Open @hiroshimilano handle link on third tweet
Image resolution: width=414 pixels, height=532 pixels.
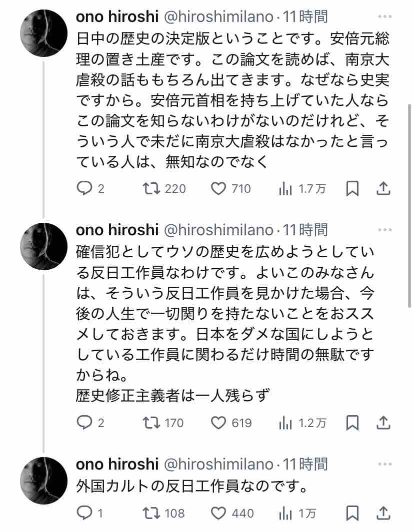[218, 464]
